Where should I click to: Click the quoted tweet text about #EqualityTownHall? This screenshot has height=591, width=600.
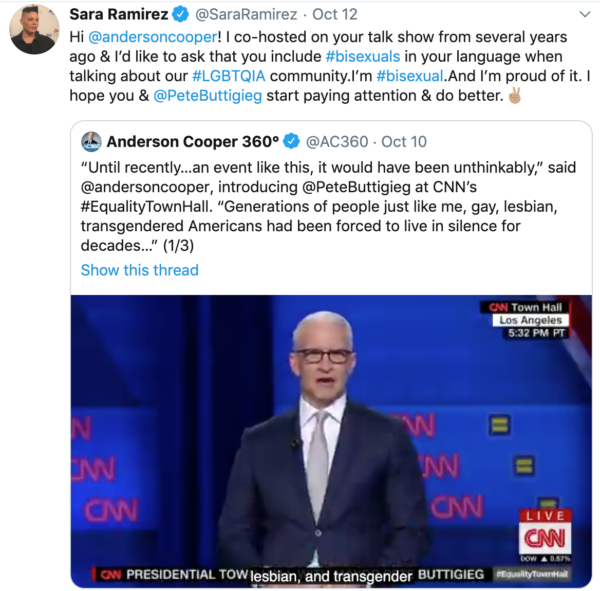(328, 207)
